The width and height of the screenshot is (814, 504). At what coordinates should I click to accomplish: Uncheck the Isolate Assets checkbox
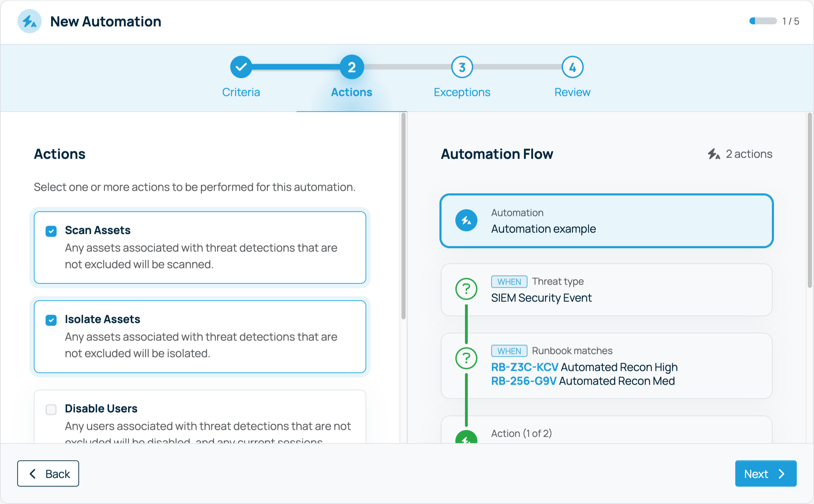pos(51,320)
